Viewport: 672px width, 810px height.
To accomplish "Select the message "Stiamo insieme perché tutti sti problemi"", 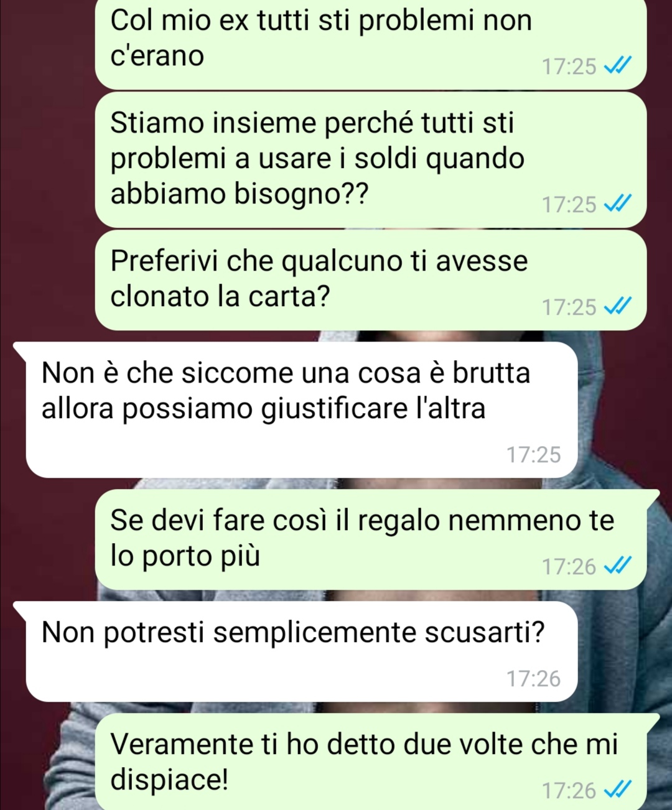I will pyautogui.click(x=371, y=159).
